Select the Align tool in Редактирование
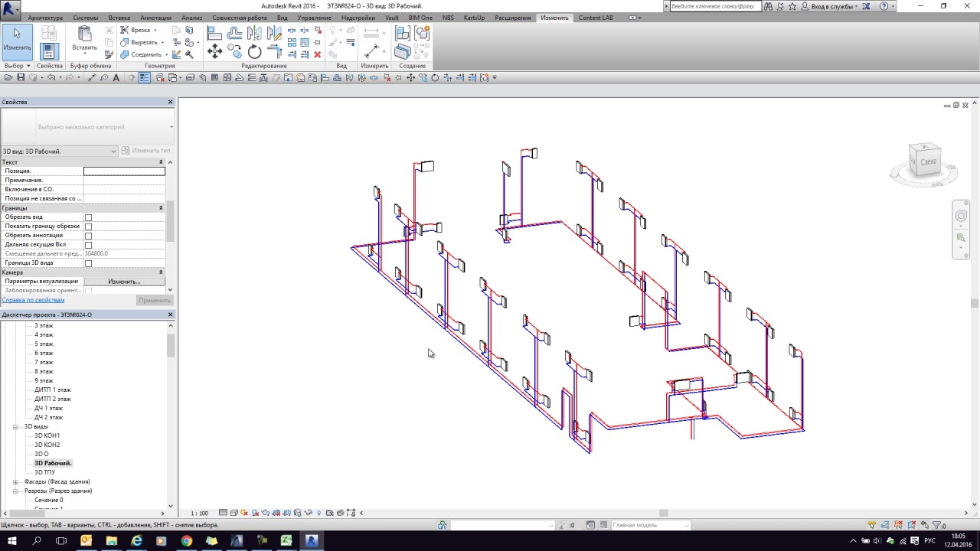The height and width of the screenshot is (551, 980). click(x=215, y=33)
